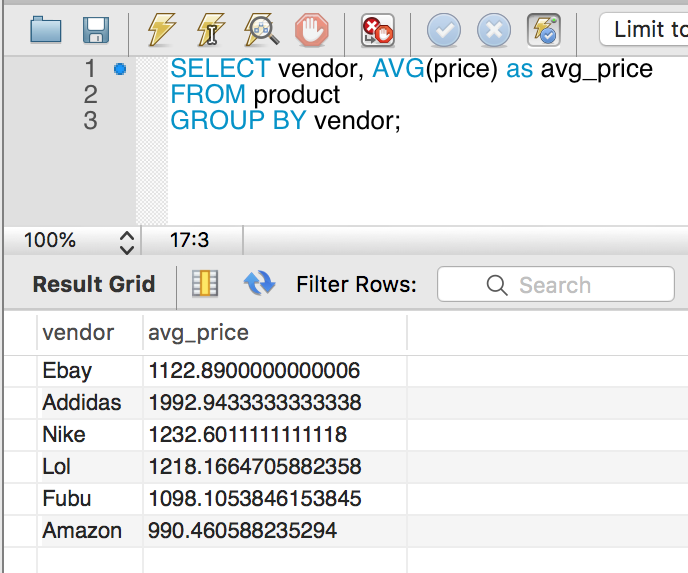The width and height of the screenshot is (688, 573).
Task: Adjust editor zoom 100% stepper
Action: [127, 243]
